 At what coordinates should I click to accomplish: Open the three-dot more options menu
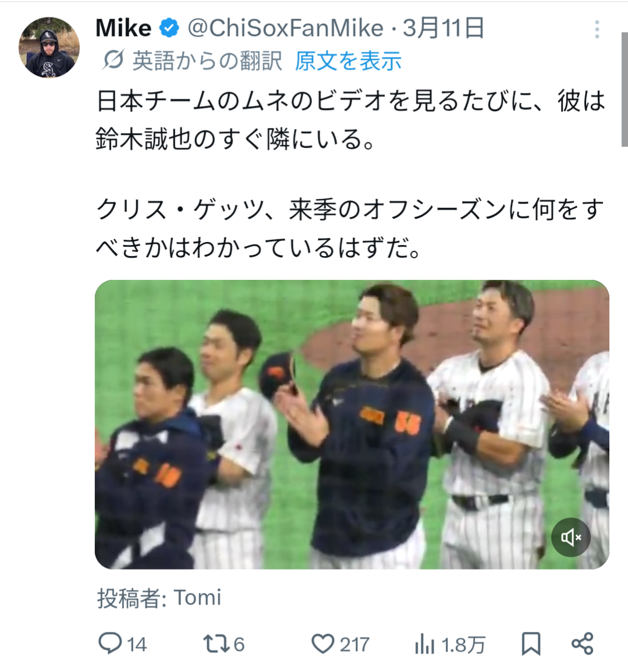pyautogui.click(x=597, y=29)
